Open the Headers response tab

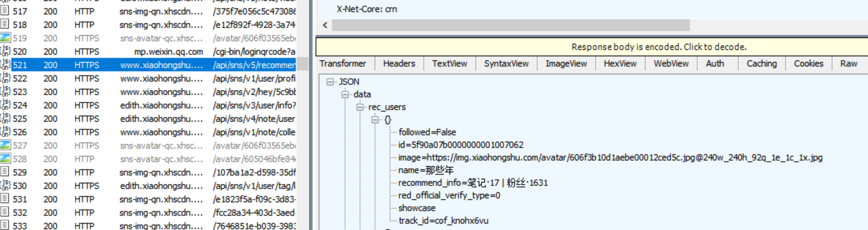399,64
